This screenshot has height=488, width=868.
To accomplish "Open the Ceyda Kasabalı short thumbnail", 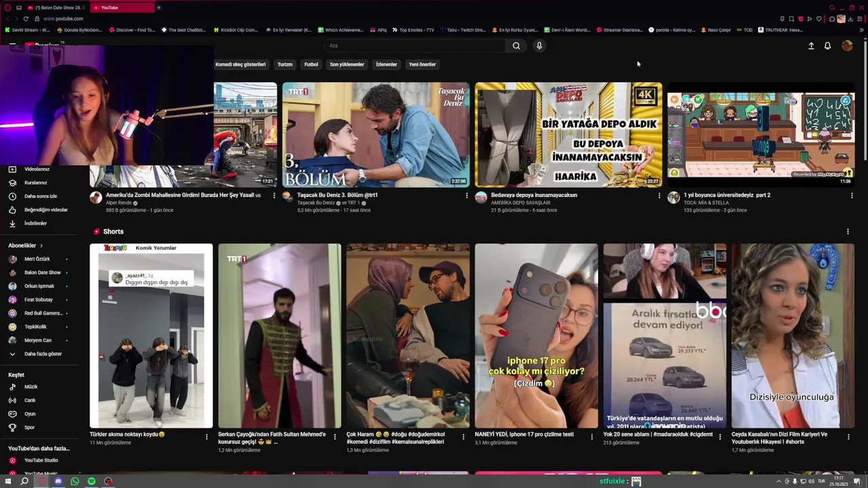I will click(x=793, y=336).
